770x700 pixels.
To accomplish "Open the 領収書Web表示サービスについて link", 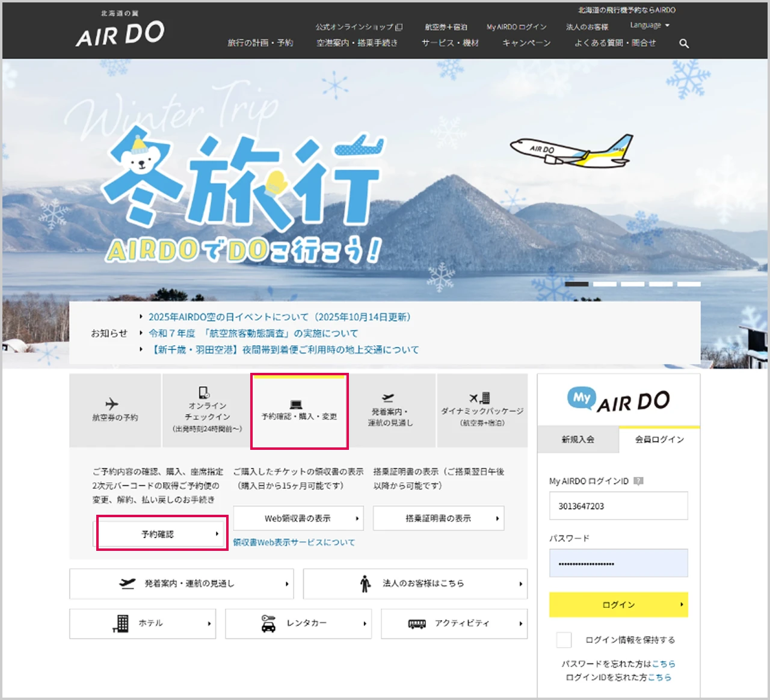I will point(294,542).
